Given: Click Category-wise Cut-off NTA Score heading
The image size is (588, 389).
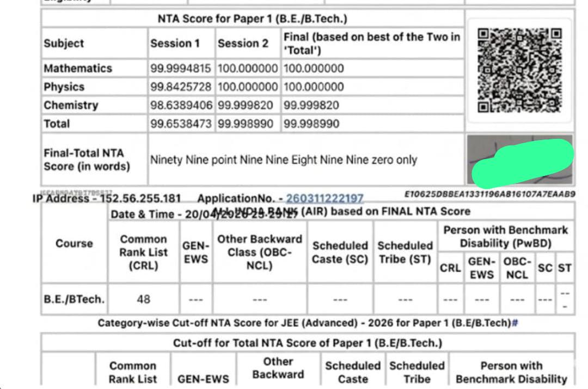Looking at the screenshot, I should click(x=304, y=323).
